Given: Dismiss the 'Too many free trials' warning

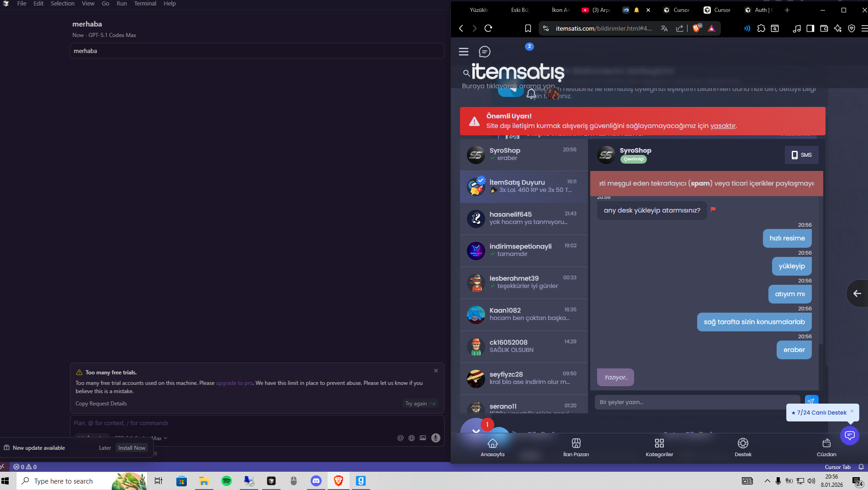Looking at the screenshot, I should [436, 371].
